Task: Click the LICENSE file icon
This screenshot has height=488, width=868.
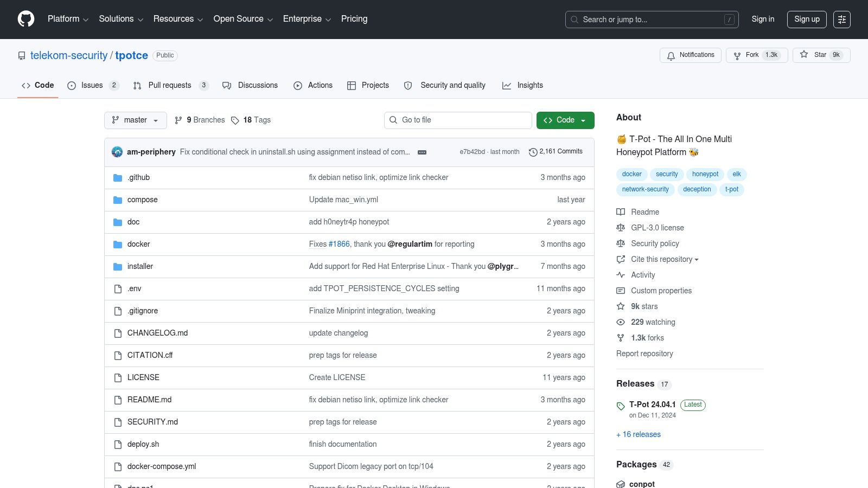Action: [x=118, y=377]
